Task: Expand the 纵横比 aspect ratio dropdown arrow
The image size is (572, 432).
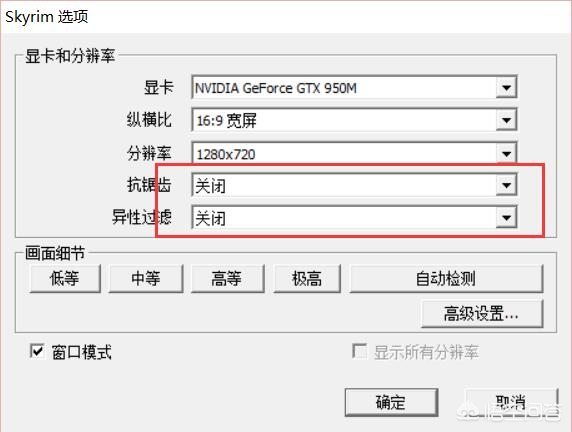Action: click(x=506, y=120)
